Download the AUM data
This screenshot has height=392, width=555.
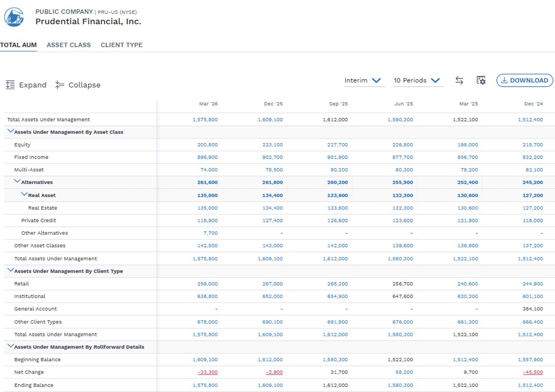pos(525,80)
